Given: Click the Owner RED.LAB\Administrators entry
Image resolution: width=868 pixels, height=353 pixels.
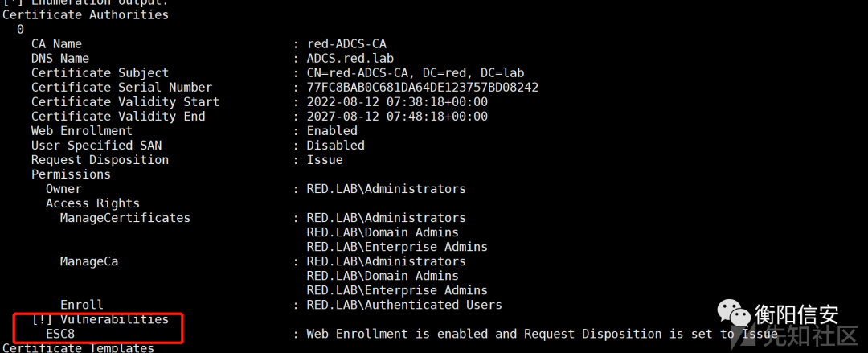Looking at the screenshot, I should (x=387, y=189).
